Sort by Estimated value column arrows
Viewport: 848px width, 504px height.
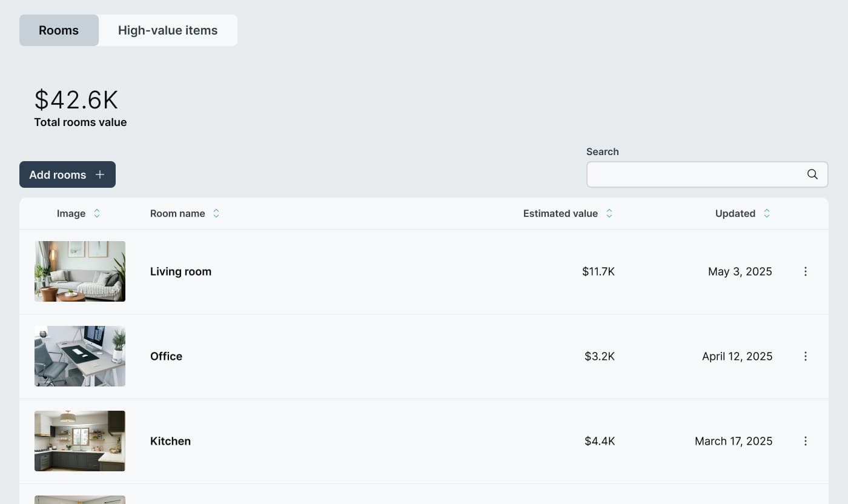tap(609, 213)
